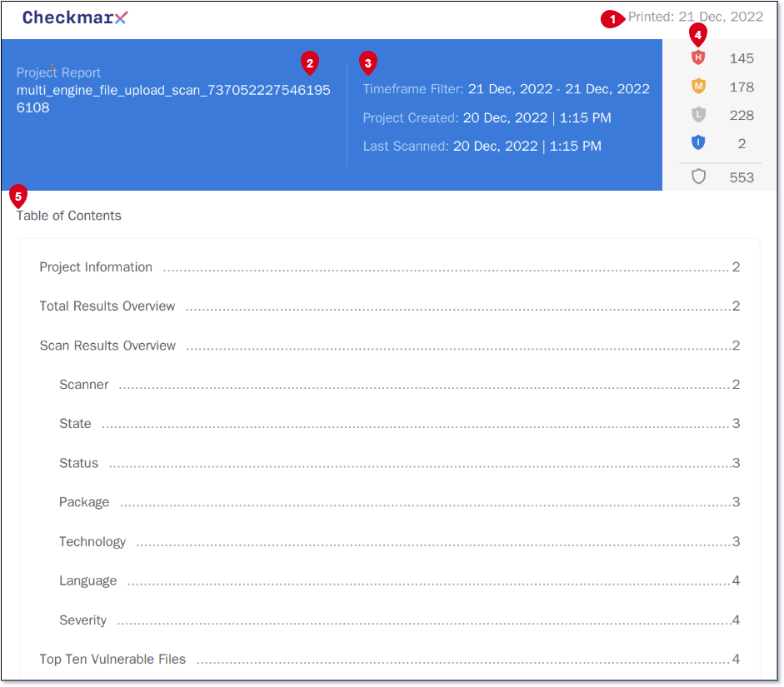Select the low count 228

click(x=742, y=116)
